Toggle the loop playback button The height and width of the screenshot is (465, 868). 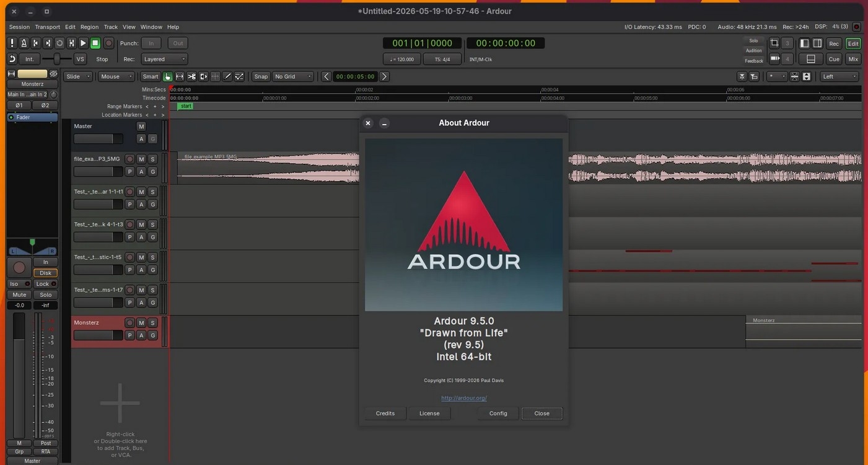point(59,43)
